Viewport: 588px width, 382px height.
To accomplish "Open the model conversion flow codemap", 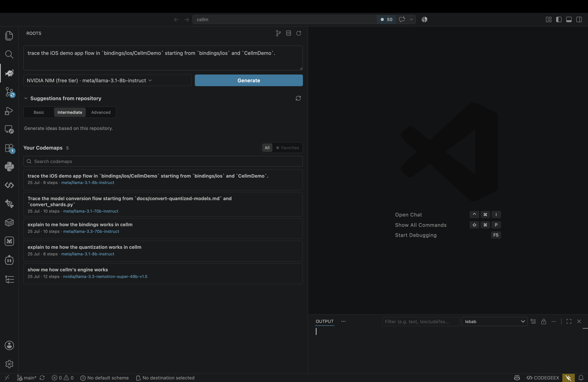I will [163, 204].
